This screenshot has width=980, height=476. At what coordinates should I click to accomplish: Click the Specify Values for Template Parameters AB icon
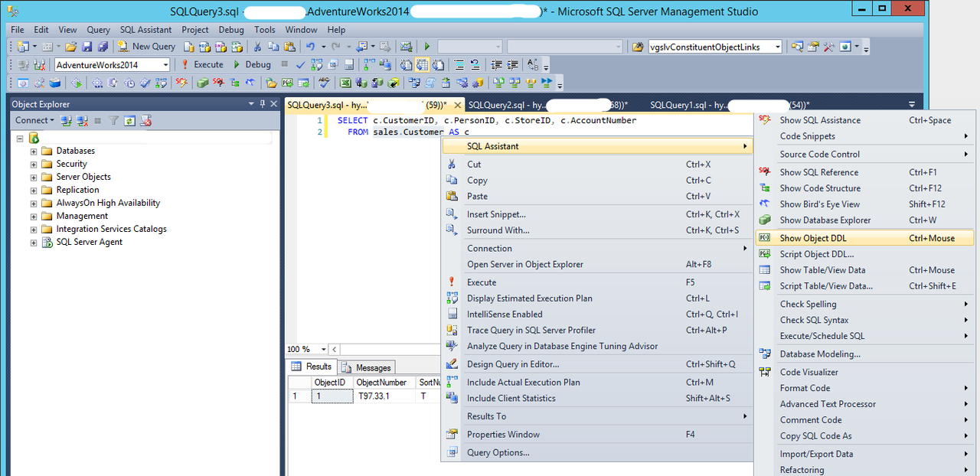pyautogui.click(x=533, y=64)
